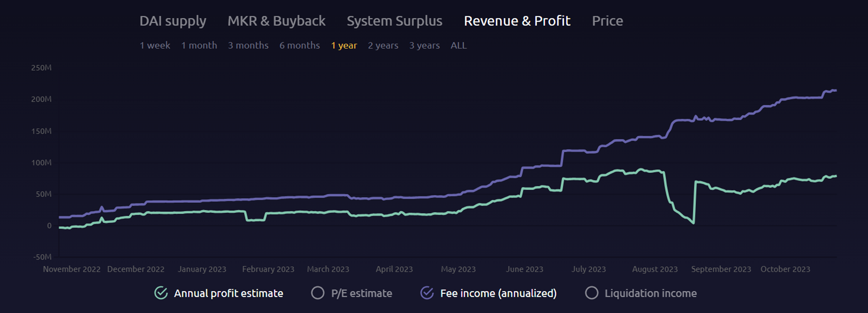Toggle the Fee income (annualized) checkmark icon
Viewport: 868px width, 313px height.
pos(427,293)
